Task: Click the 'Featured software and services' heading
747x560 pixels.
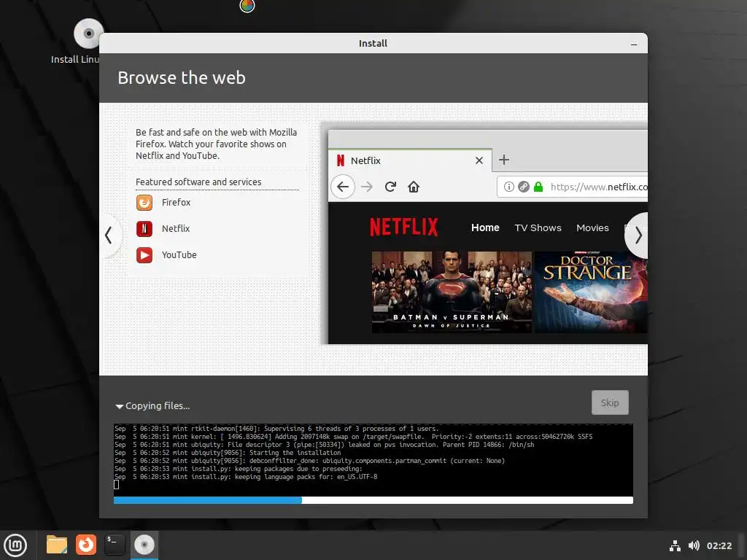Action: tap(198, 182)
